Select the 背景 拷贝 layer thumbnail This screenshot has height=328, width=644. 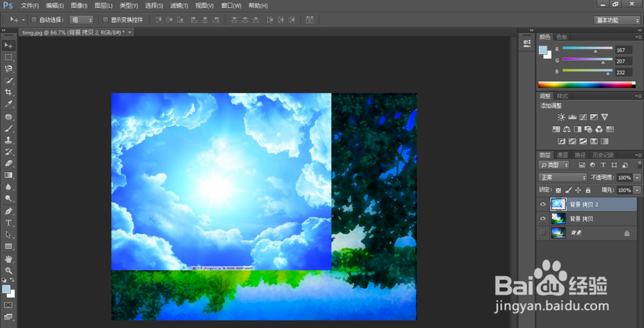(558, 218)
